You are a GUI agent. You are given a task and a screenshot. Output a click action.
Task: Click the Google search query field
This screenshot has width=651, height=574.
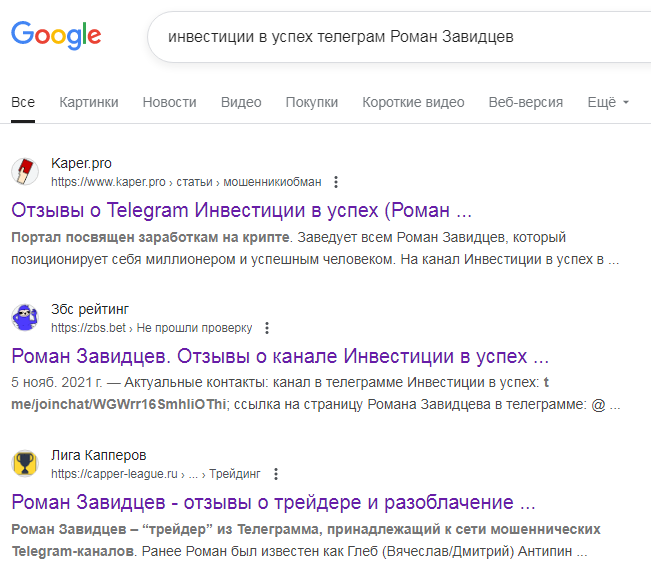(400, 37)
